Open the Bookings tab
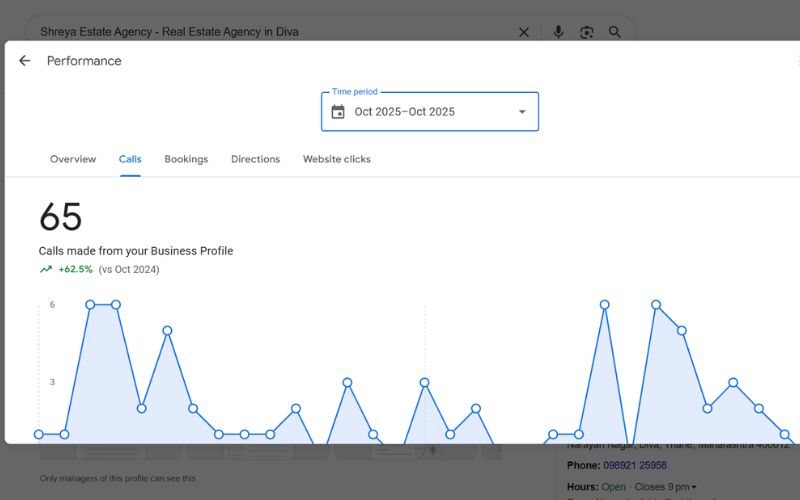The width and height of the screenshot is (800, 500). click(186, 159)
